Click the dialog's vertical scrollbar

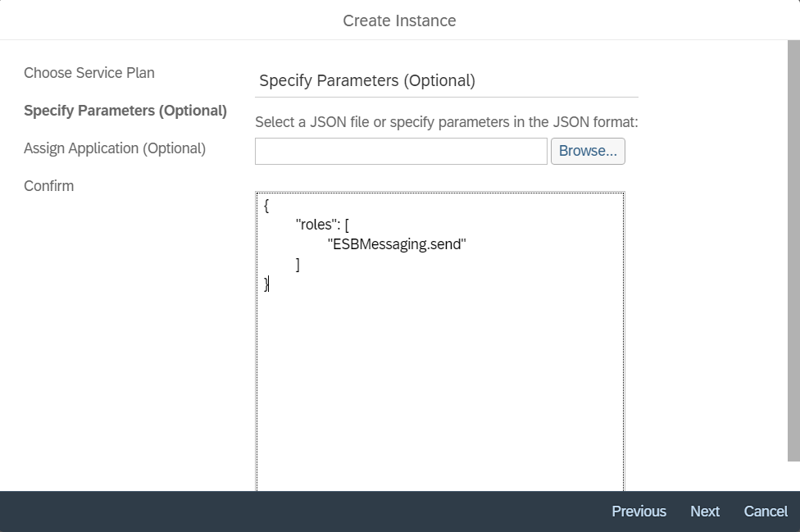(x=793, y=246)
